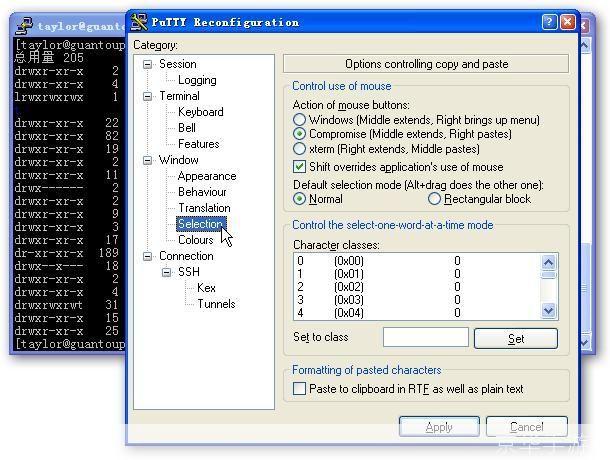Select xterm mouse button action
The width and height of the screenshot is (610, 460).
click(x=299, y=149)
